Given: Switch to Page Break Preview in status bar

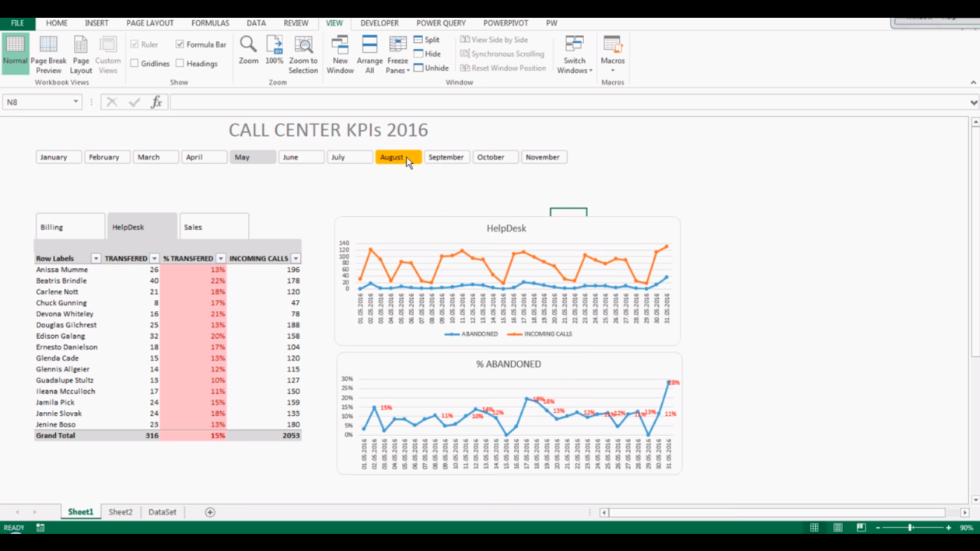Looking at the screenshot, I should point(861,528).
